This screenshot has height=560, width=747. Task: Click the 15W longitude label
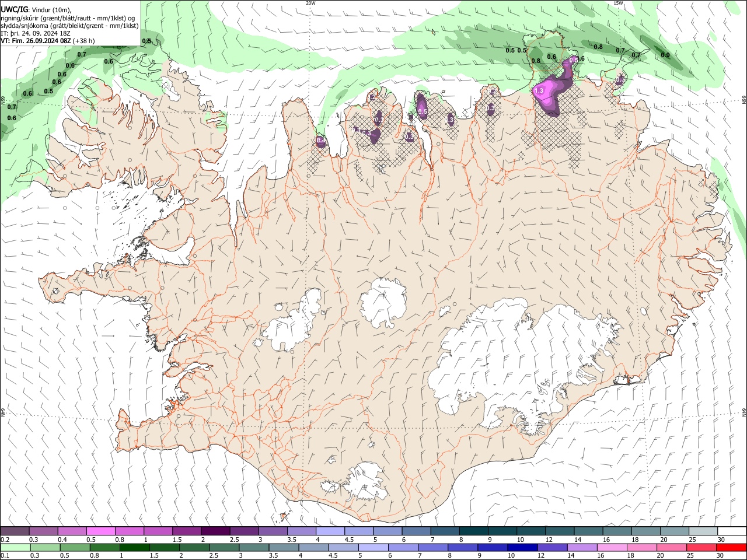pos(619,3)
